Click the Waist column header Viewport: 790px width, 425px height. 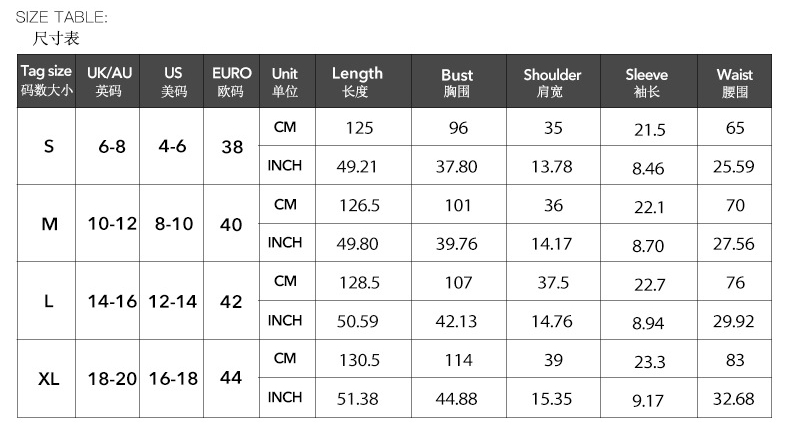point(735,82)
